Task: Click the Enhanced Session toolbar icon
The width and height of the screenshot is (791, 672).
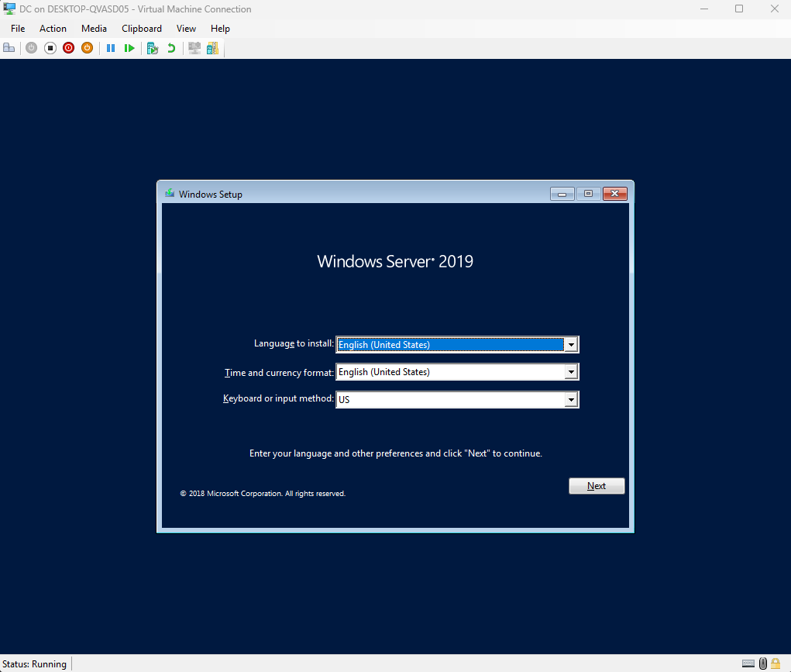Action: click(x=194, y=47)
